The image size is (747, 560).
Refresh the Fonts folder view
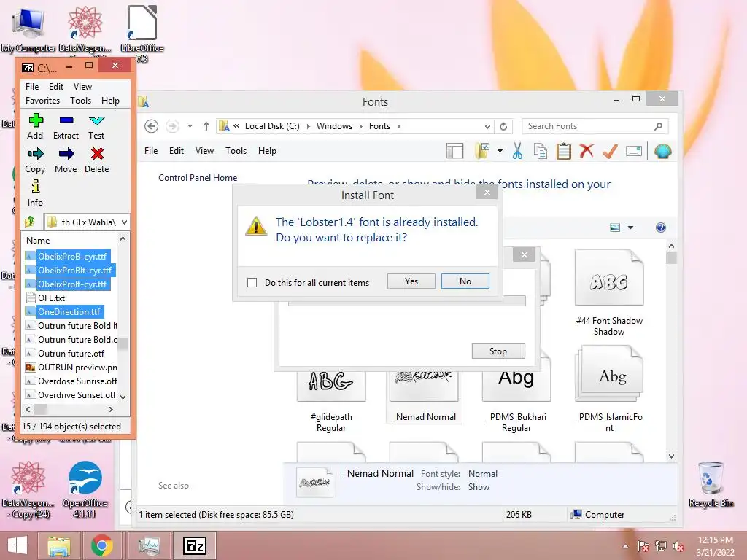click(503, 126)
